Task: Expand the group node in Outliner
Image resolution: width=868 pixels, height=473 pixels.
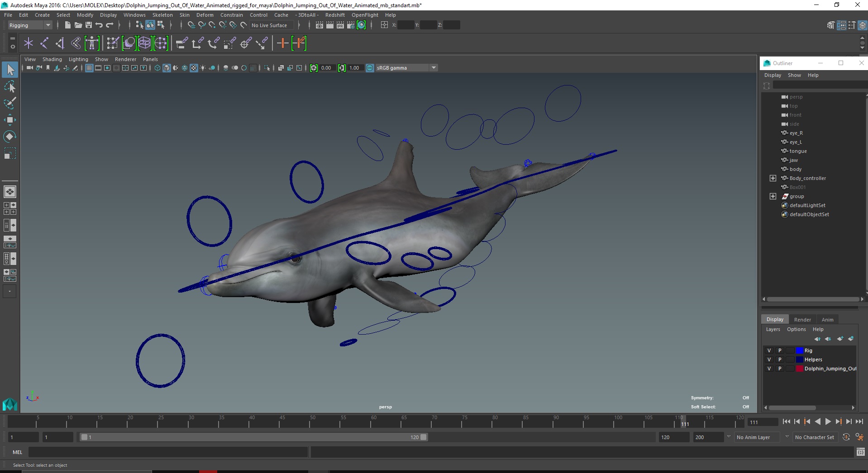Action: pyautogui.click(x=773, y=196)
